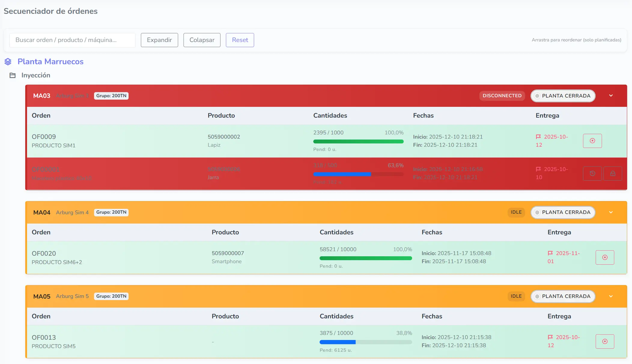Stop order OF0020 with its stop icon
Image resolution: width=632 pixels, height=364 pixels.
[605, 257]
